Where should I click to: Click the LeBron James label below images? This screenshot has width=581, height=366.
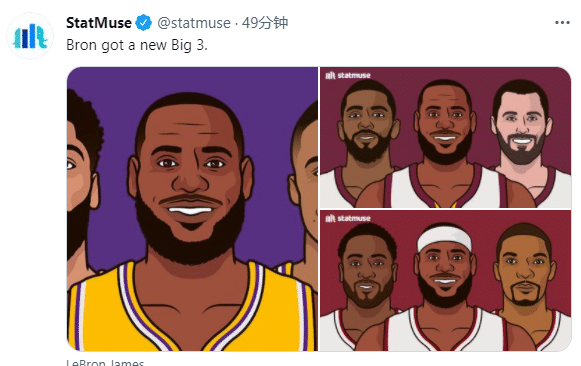(x=105, y=362)
